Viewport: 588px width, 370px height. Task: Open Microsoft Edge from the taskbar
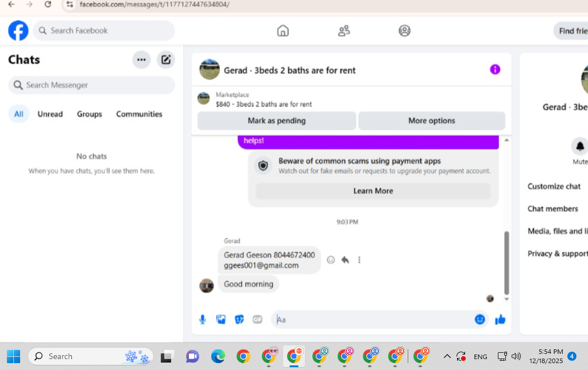coord(218,356)
